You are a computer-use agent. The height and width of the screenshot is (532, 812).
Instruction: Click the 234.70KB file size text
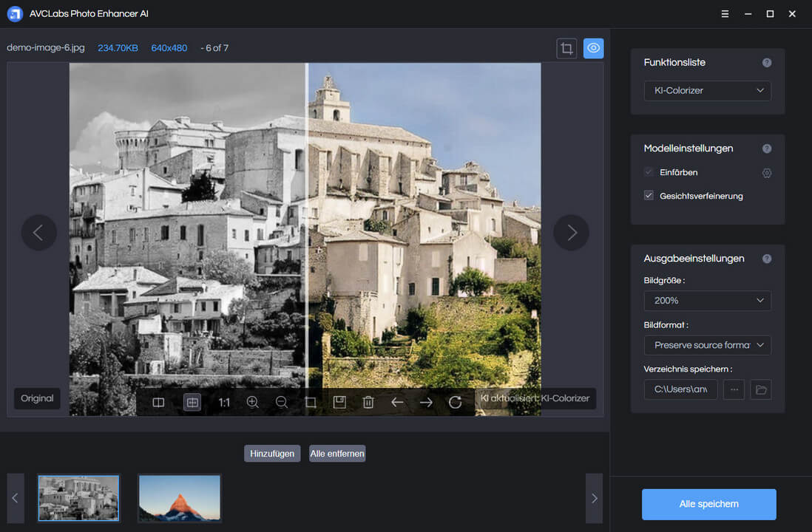pos(118,48)
